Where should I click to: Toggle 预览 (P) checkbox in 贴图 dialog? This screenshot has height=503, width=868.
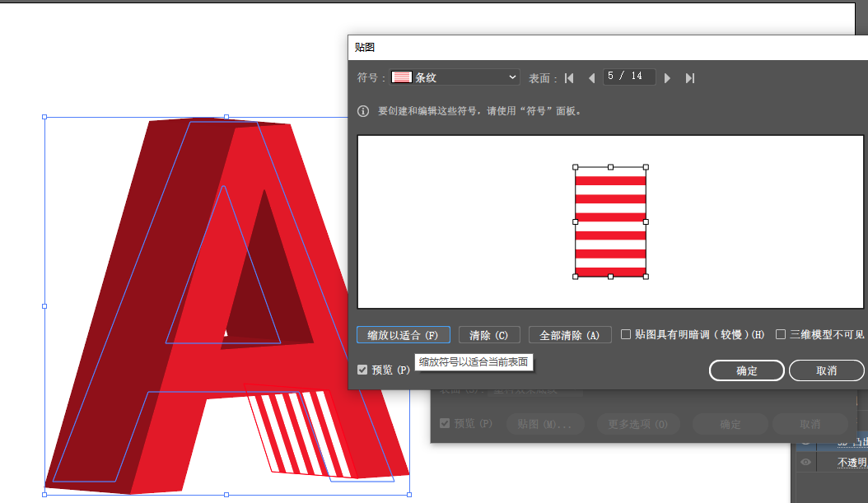(362, 370)
